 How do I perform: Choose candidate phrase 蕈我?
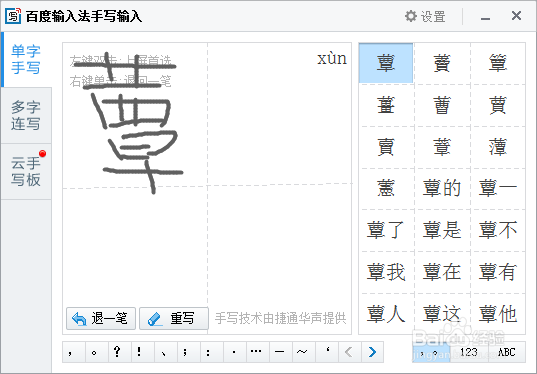click(x=386, y=272)
